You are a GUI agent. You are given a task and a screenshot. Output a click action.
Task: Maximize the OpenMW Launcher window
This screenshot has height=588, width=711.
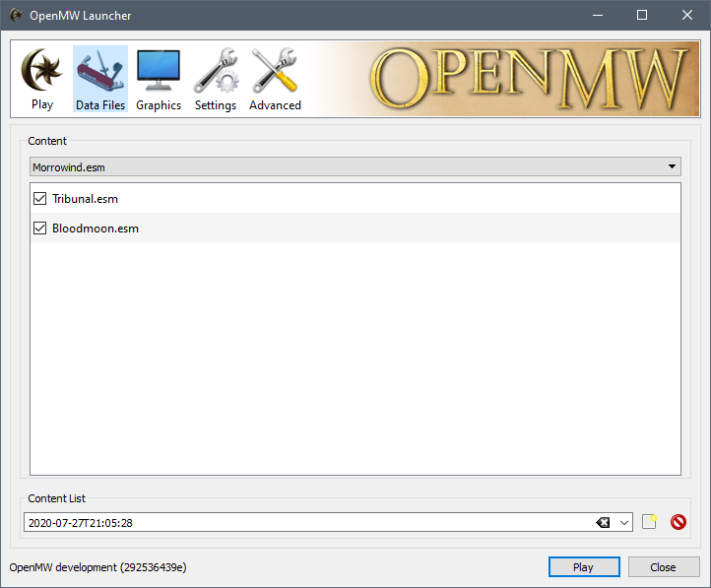642,15
